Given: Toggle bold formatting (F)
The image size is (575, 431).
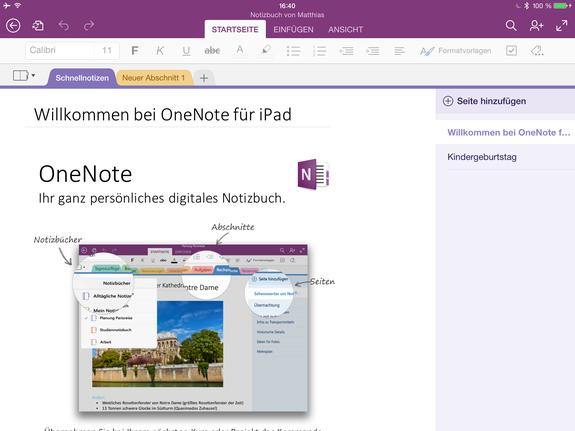Looking at the screenshot, I should click(135, 51).
